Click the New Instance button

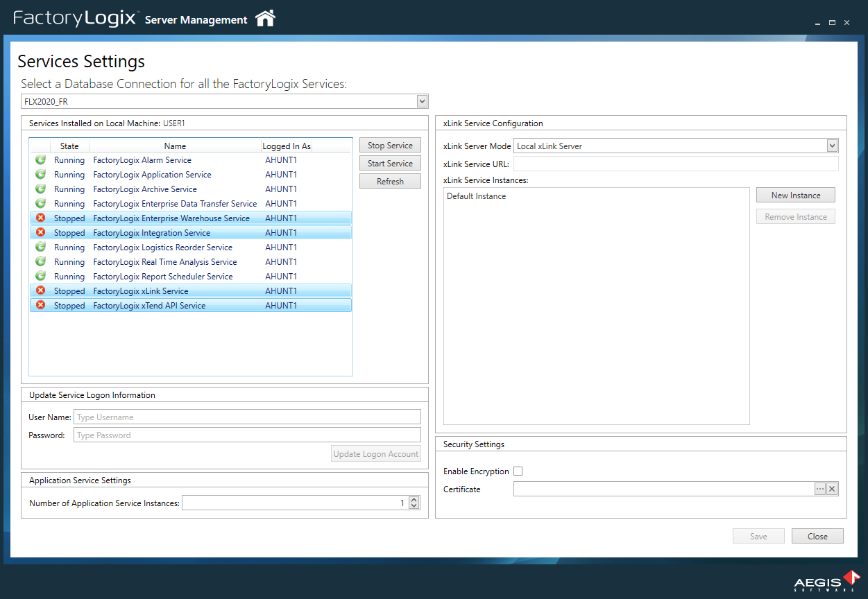[795, 195]
